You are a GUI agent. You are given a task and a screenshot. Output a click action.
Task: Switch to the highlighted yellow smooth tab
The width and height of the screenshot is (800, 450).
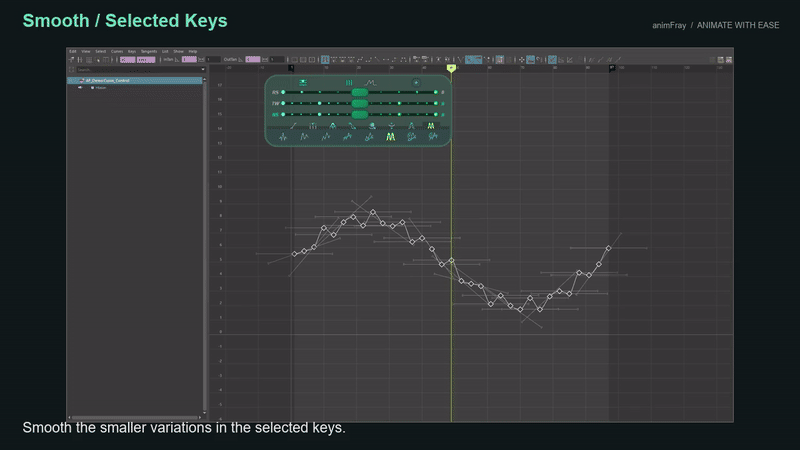(x=431, y=126)
